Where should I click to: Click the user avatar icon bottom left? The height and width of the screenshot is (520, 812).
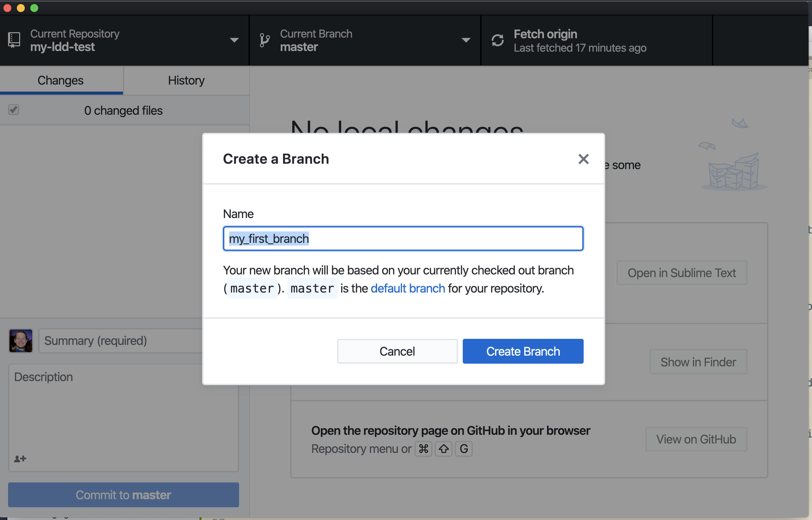(x=21, y=341)
